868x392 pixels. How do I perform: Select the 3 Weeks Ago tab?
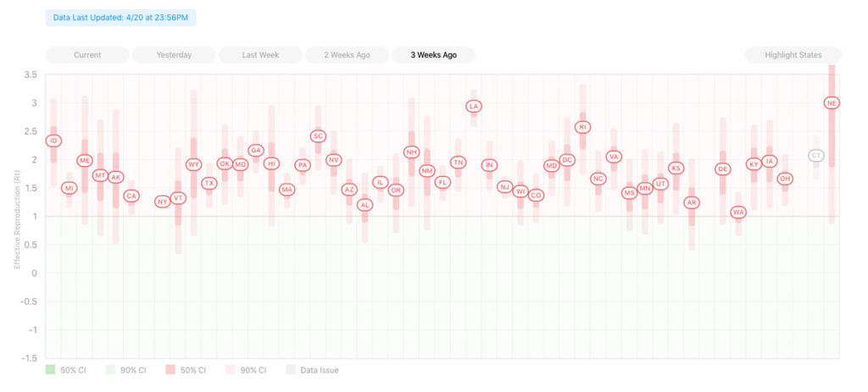pyautogui.click(x=433, y=55)
